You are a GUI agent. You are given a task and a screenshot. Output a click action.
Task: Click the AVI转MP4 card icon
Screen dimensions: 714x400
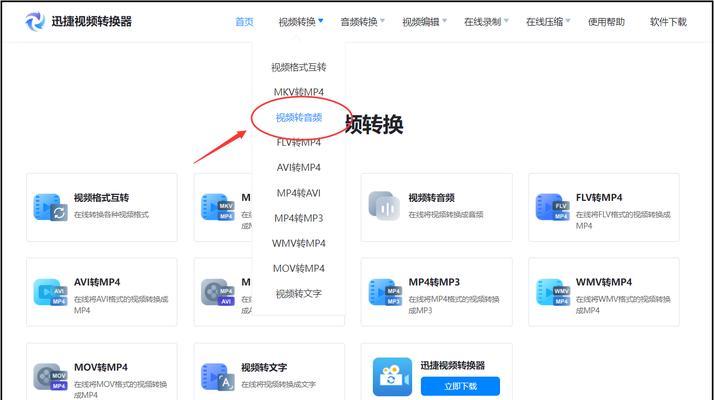click(x=51, y=292)
